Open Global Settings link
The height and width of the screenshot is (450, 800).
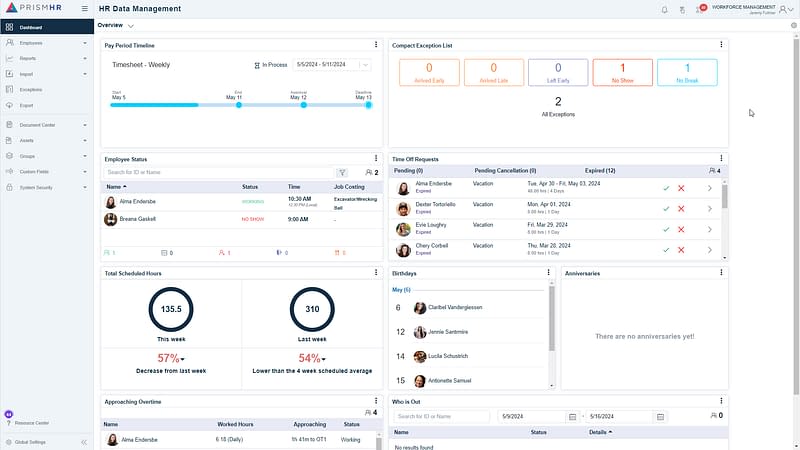click(x=30, y=441)
